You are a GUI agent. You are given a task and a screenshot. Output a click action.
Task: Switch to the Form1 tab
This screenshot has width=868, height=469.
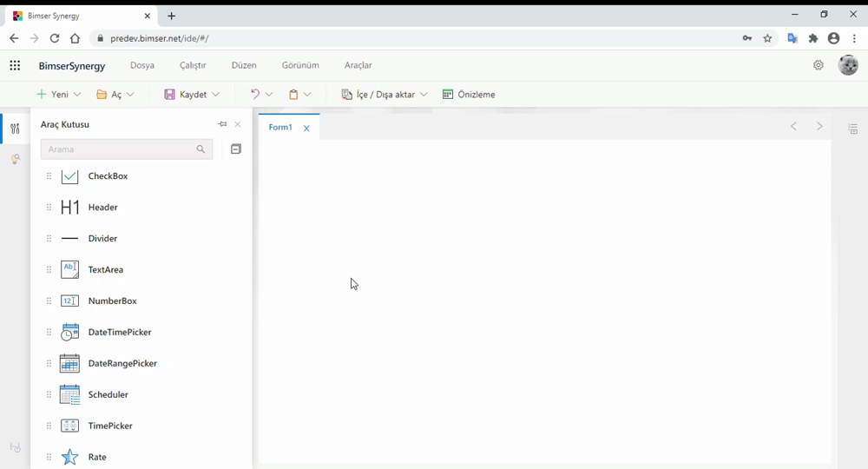click(280, 128)
